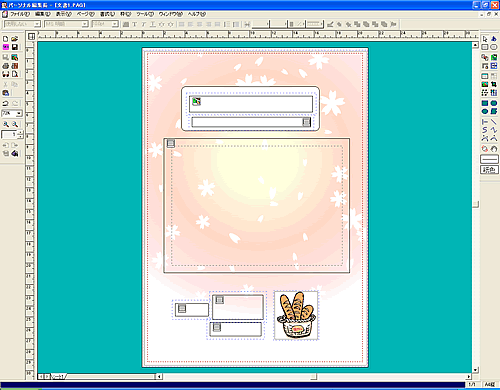This screenshot has width=500, height=390.
Task: Open the font size dropdown
Action: coord(115,24)
